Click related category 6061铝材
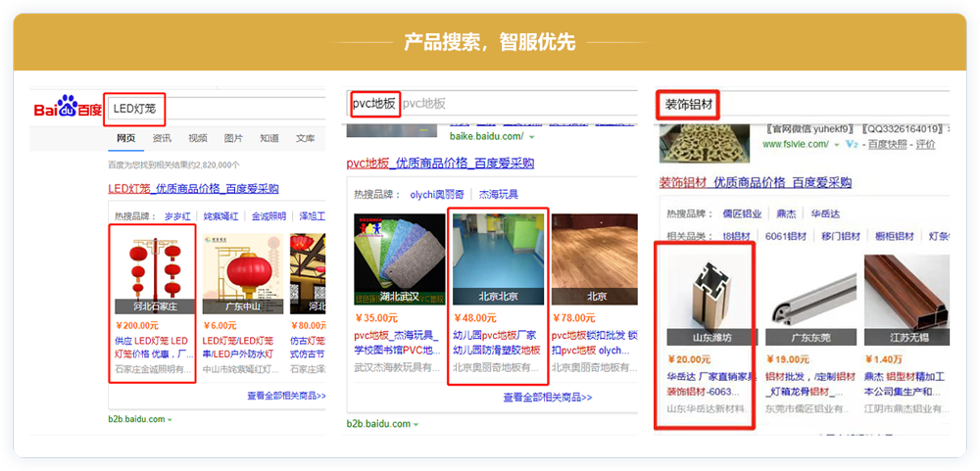Screen dimensions: 980x471 786,236
